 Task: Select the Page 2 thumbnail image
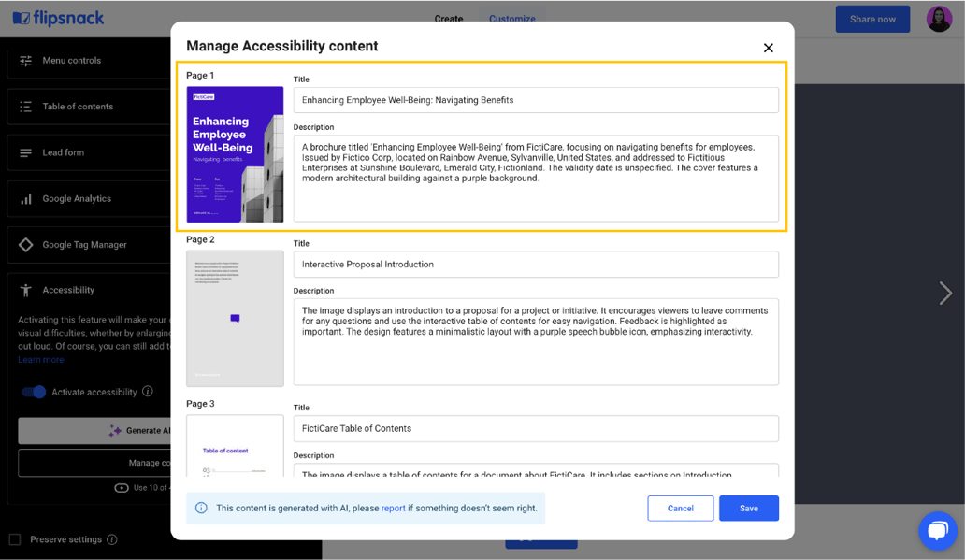point(235,319)
